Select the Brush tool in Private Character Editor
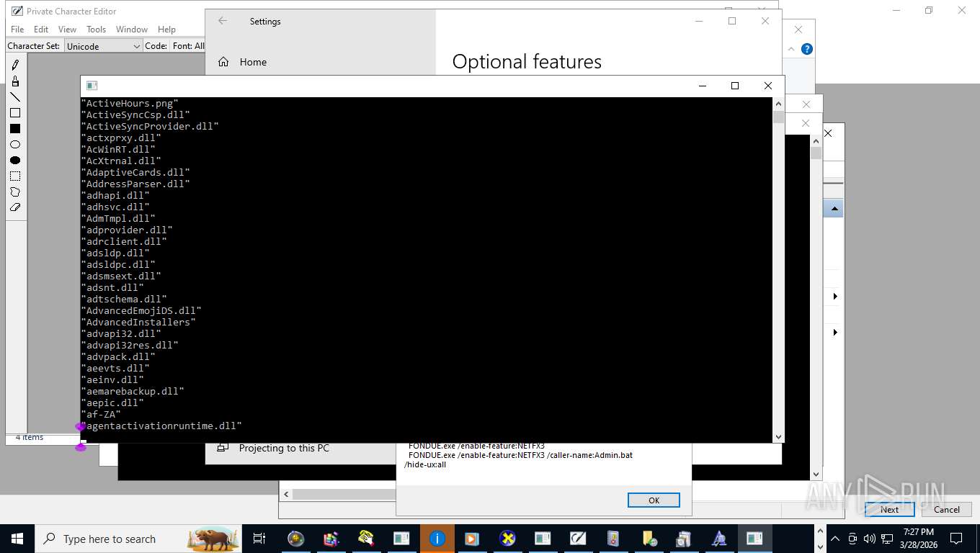980x553 pixels. coord(15,81)
